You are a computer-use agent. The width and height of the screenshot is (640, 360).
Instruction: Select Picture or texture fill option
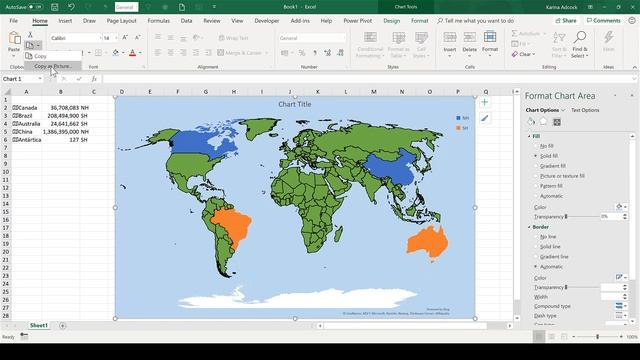536,176
